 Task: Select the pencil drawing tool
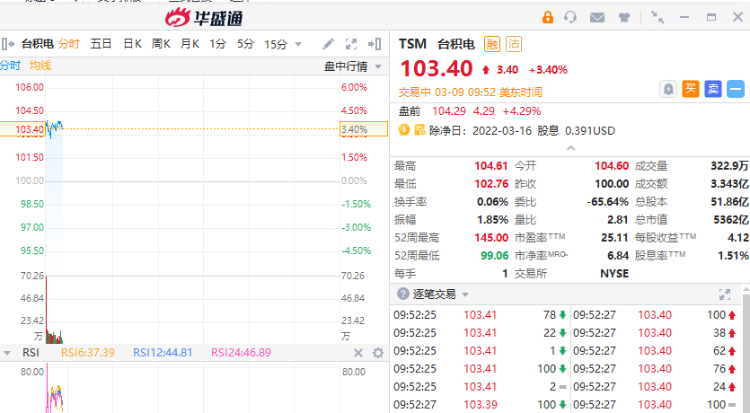pyautogui.click(x=328, y=44)
